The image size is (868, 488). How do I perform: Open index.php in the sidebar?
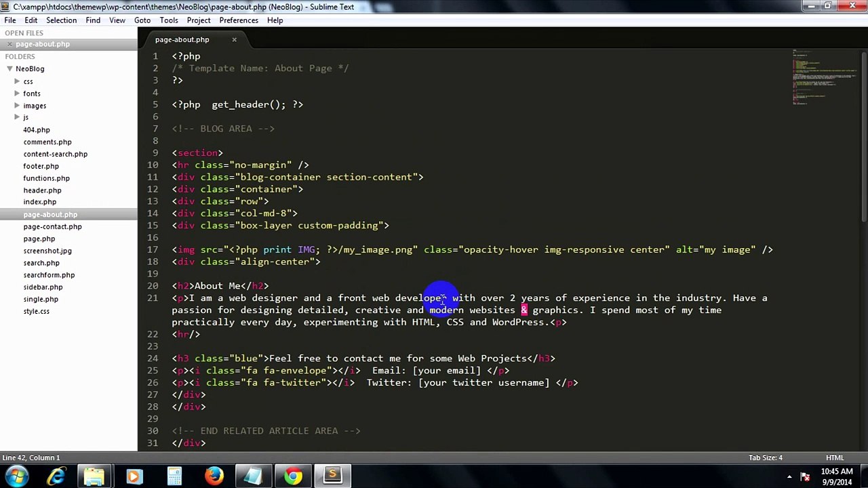tap(40, 202)
